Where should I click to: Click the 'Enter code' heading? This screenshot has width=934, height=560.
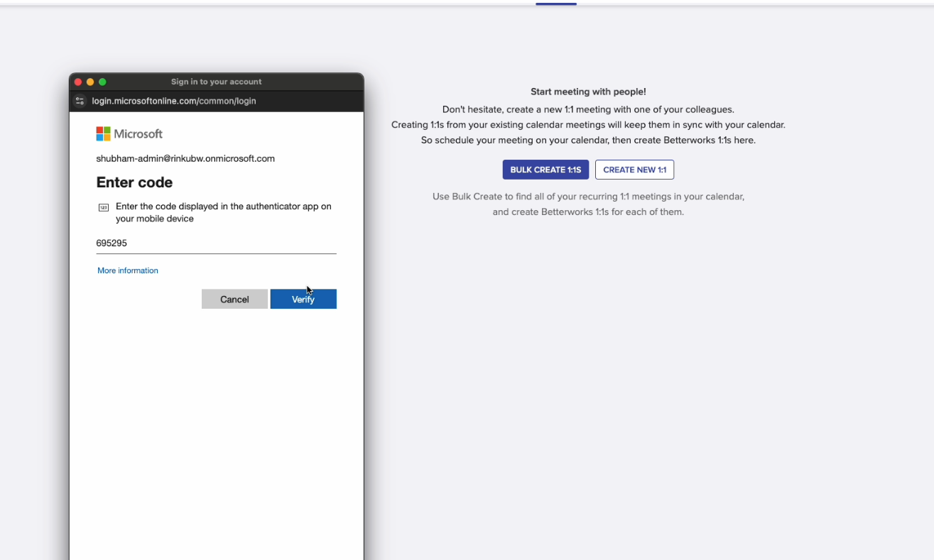[x=134, y=182]
